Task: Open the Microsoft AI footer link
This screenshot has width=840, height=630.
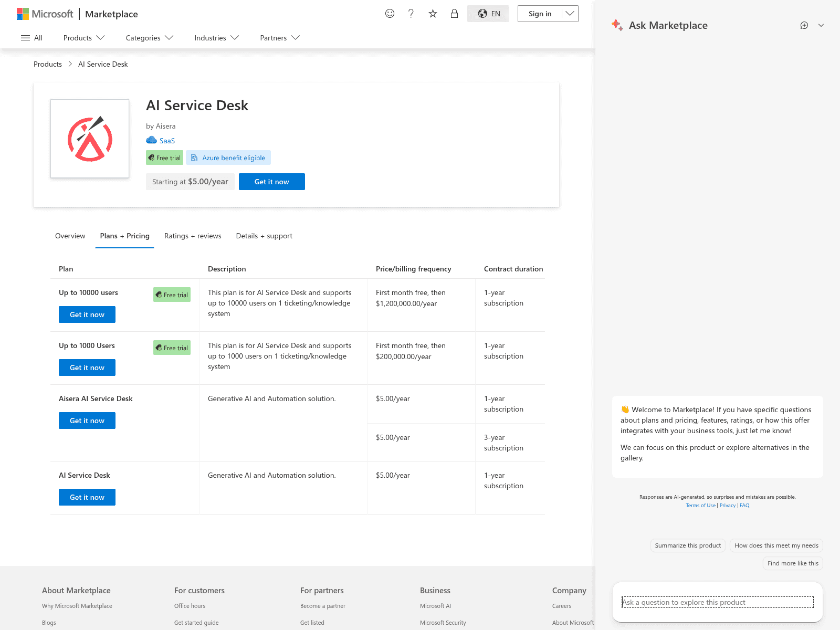Action: [435, 606]
